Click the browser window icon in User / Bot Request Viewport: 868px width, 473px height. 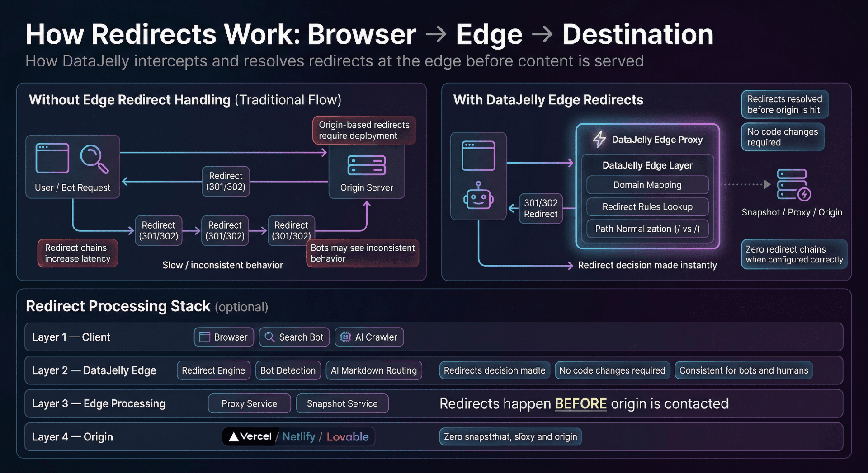52,158
